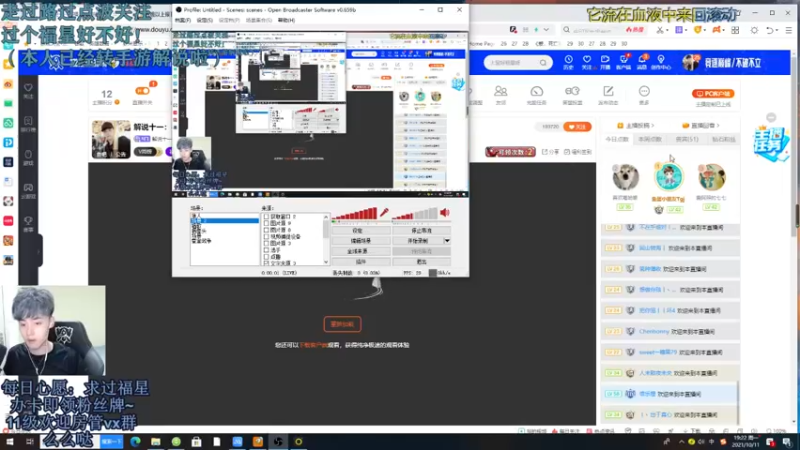The width and height of the screenshot is (800, 450).
Task: Click the browser scissors screenshot icon
Action: (x=660, y=30)
